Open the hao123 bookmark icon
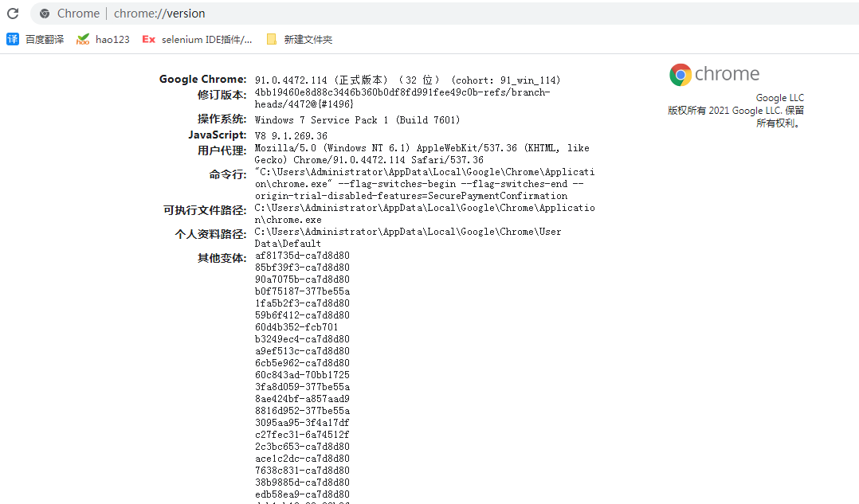 83,39
